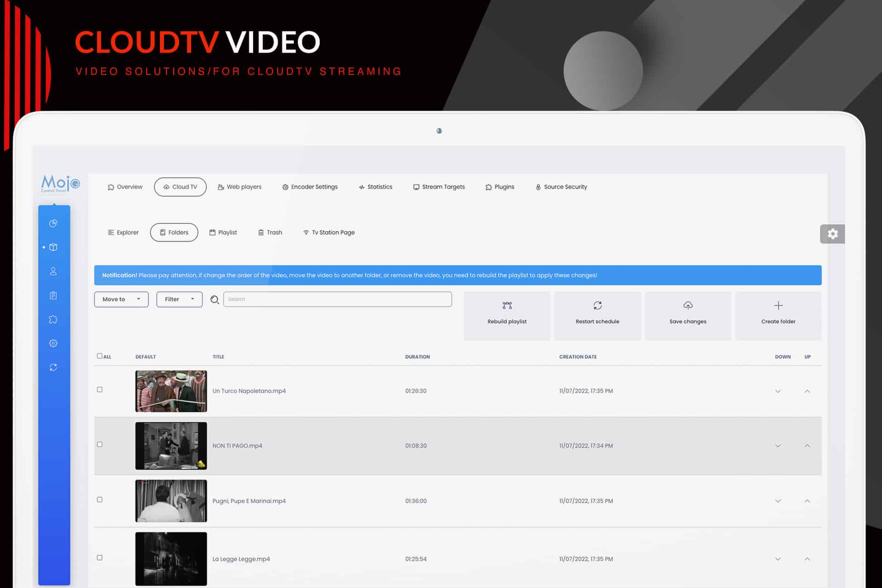Open the NON TI PAGO.mp4 thumbnail
Viewport: 882px width, 588px height.
click(171, 446)
